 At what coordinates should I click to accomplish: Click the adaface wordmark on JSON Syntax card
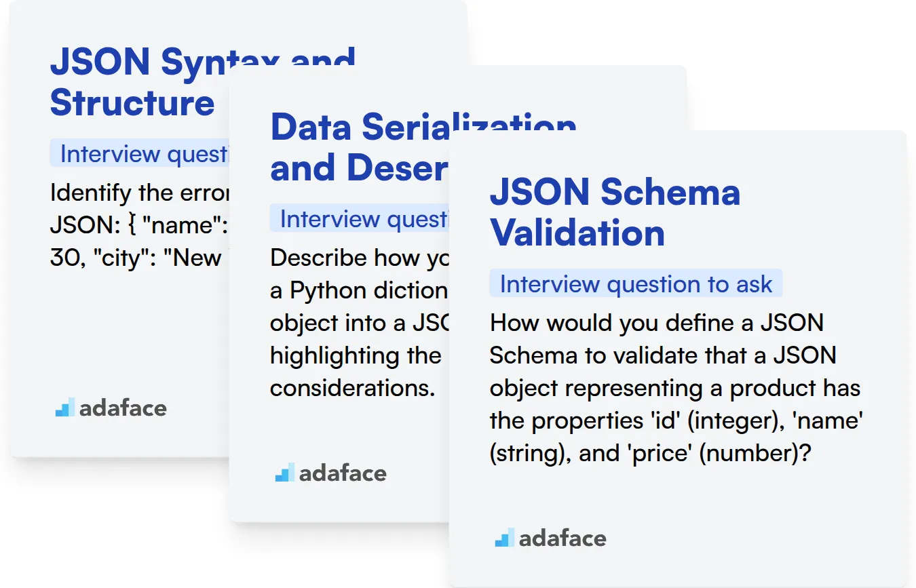coord(123,408)
